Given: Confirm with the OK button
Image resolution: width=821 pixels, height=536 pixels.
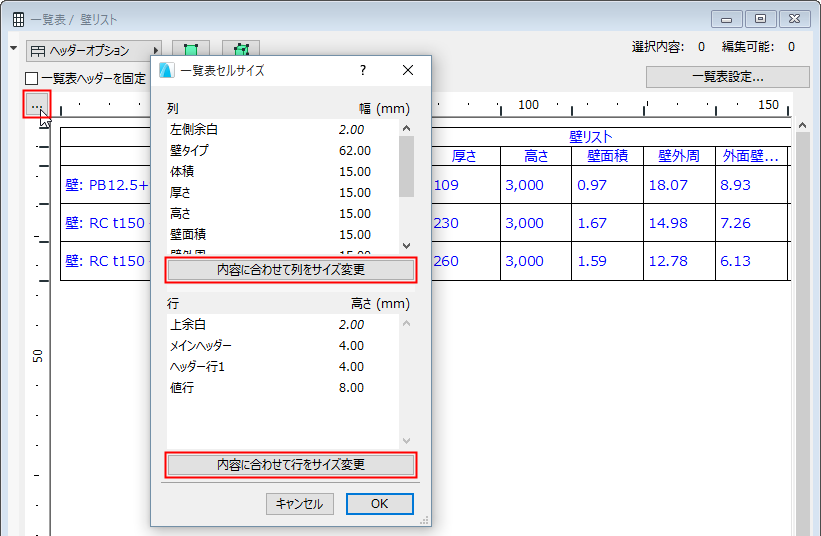Looking at the screenshot, I should coord(380,504).
